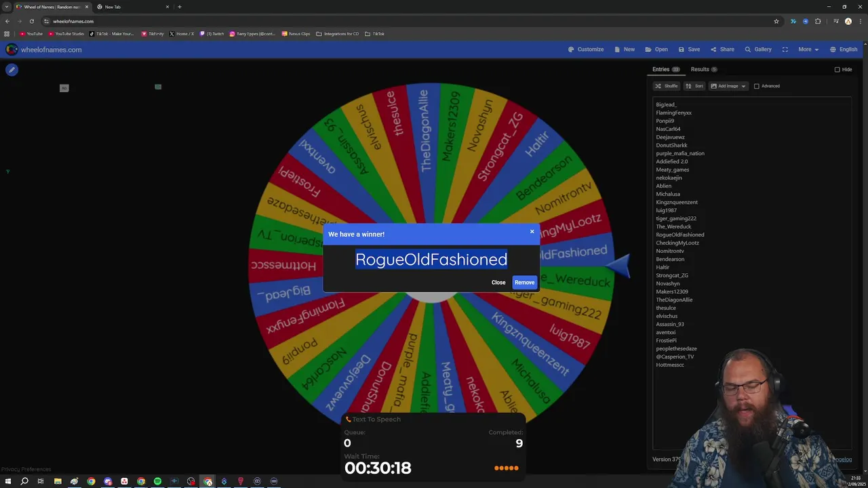
Task: Bookmark this page with the star
Action: point(776,21)
